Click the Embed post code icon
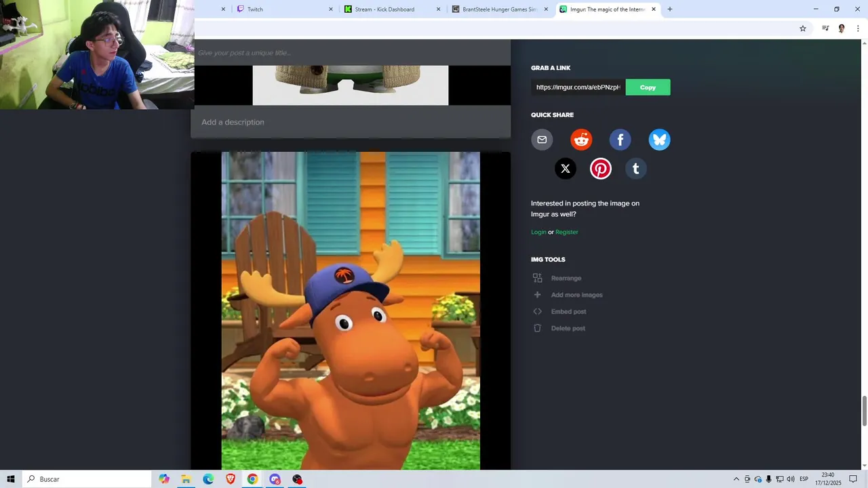Image resolution: width=868 pixels, height=488 pixels. (537, 312)
